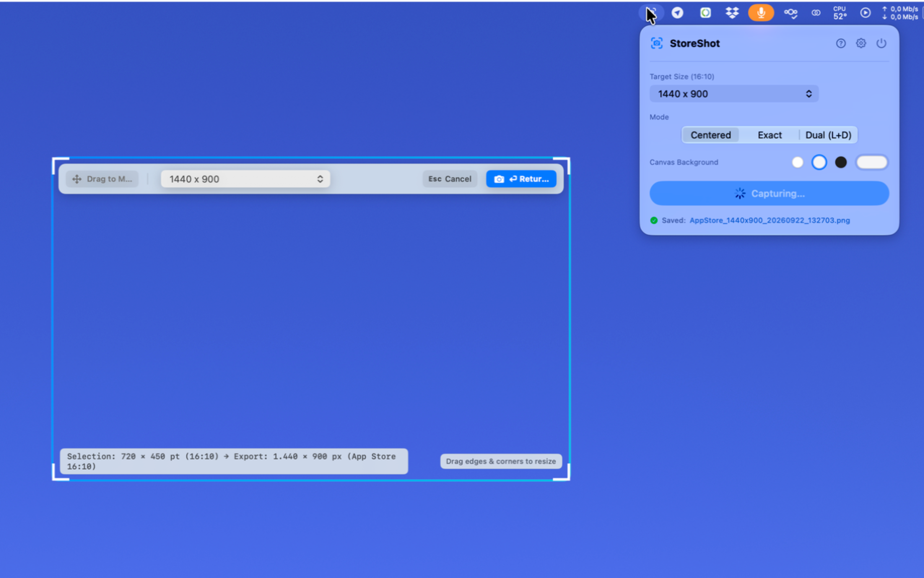Click the blue Return capture button

tap(521, 179)
